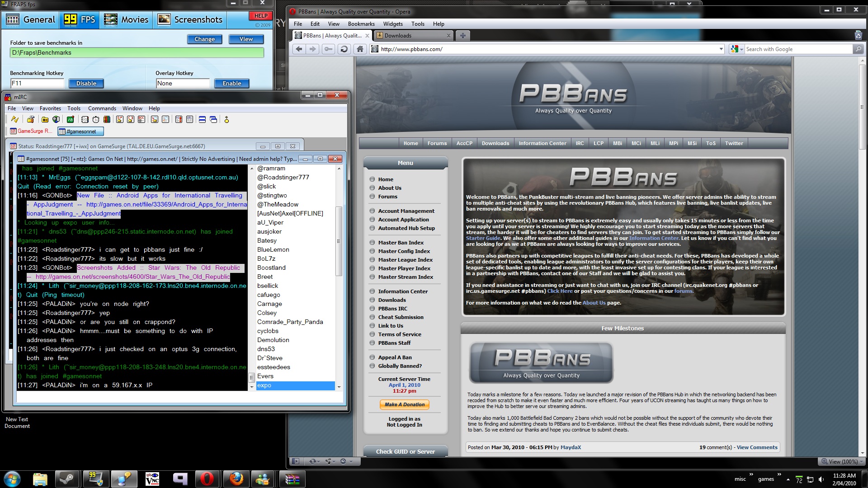Click Opera's home button icon
868x488 pixels.
coord(360,49)
